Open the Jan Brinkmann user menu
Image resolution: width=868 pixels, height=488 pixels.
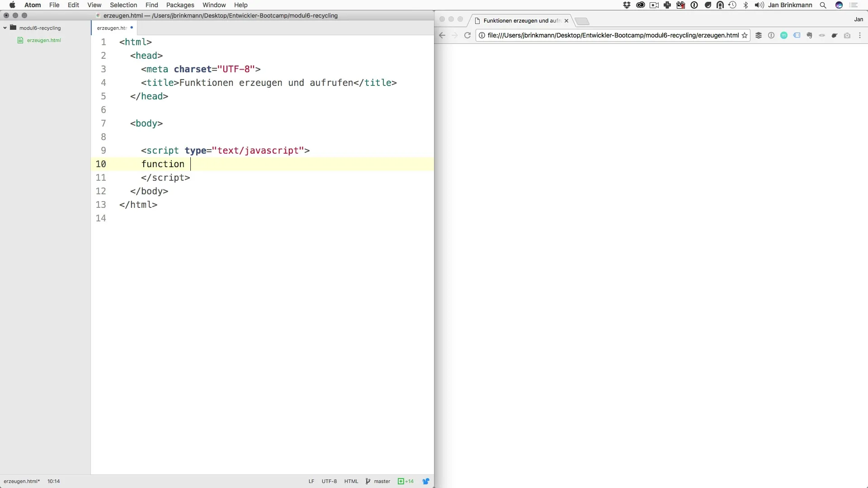click(790, 5)
